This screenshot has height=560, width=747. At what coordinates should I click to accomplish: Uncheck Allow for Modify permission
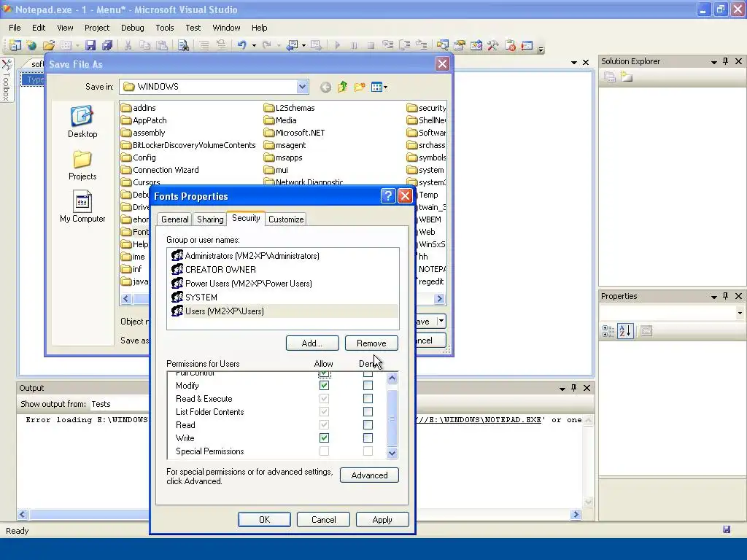click(324, 385)
